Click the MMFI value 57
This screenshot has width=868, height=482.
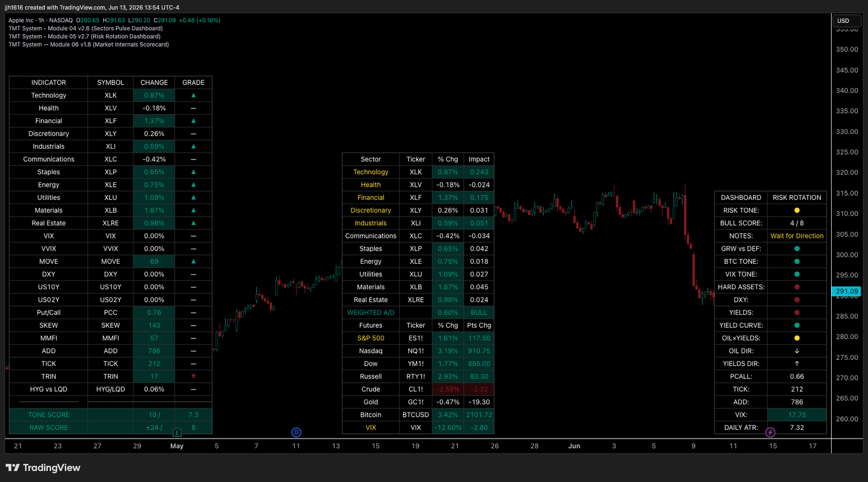click(x=154, y=338)
